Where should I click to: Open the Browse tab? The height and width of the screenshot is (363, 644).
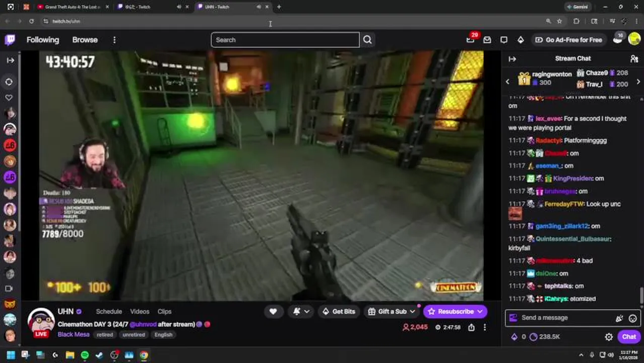coord(85,40)
